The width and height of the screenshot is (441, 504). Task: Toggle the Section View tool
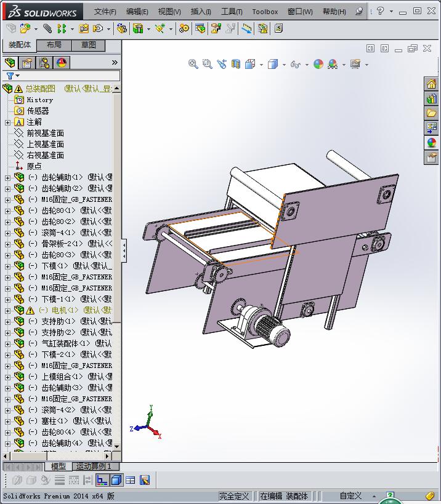click(x=236, y=64)
